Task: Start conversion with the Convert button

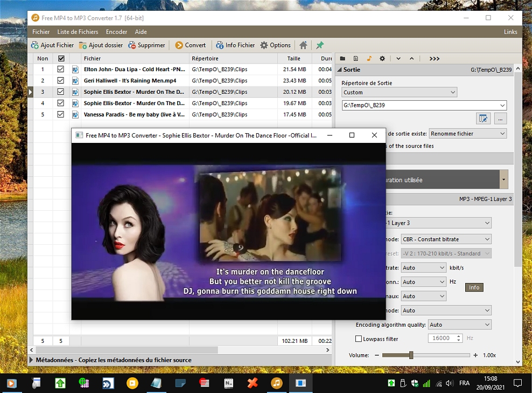Action: [x=190, y=45]
